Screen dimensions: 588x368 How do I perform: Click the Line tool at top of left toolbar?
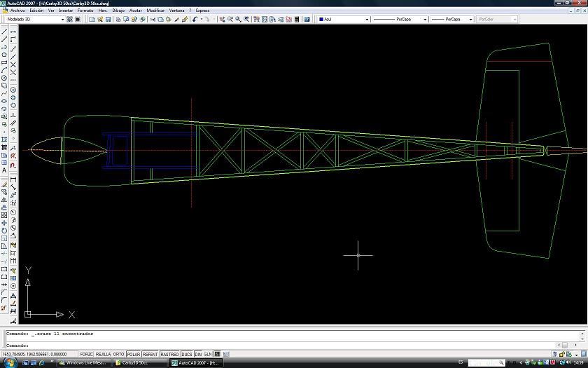pyautogui.click(x=4, y=33)
